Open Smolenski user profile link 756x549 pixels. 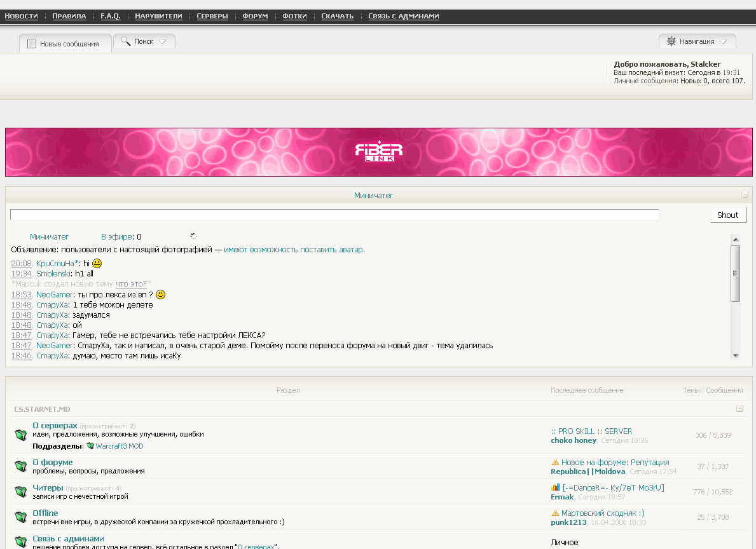click(53, 273)
